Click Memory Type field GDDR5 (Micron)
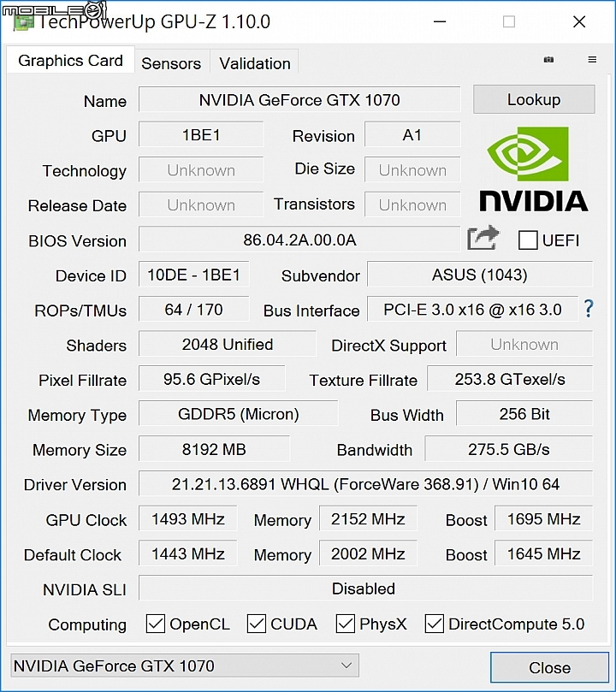The image size is (616, 692). [x=239, y=414]
